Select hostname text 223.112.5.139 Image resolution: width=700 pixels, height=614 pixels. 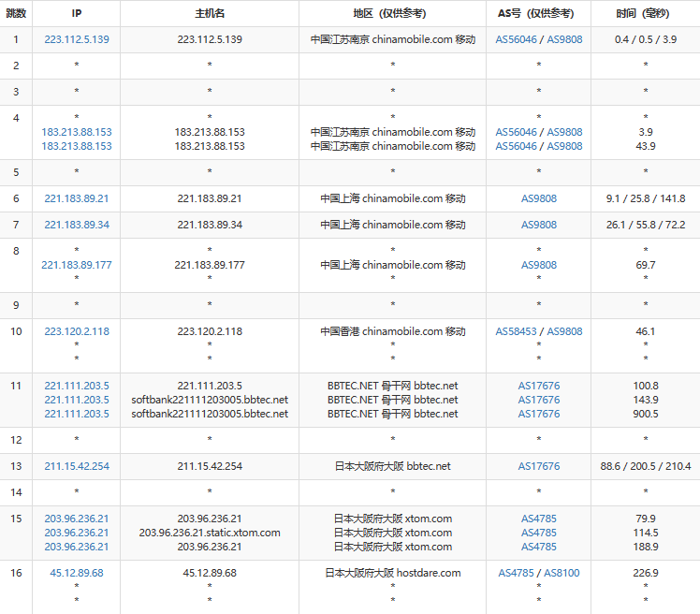(210, 39)
